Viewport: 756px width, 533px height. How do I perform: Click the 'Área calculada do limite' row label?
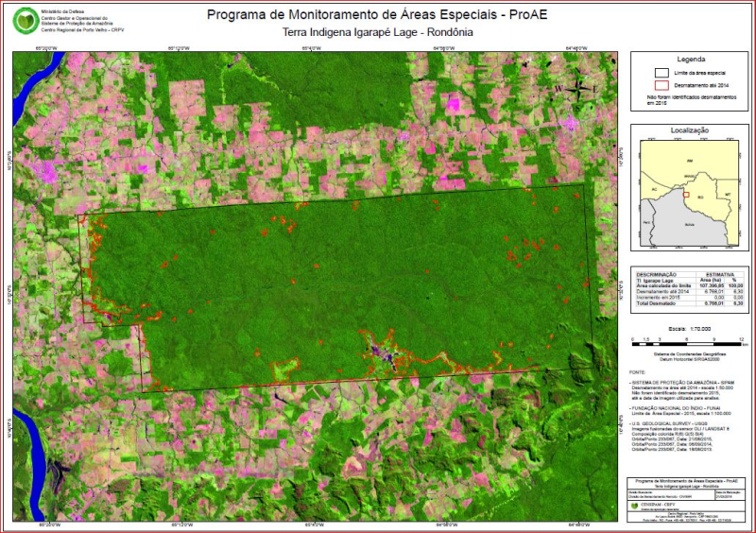pyautogui.click(x=664, y=286)
